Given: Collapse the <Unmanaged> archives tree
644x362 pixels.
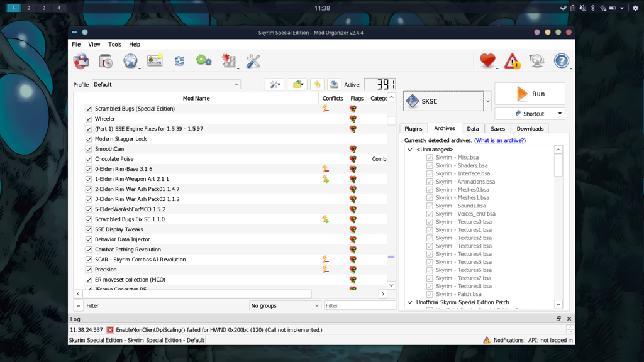Looking at the screenshot, I should [410, 150].
